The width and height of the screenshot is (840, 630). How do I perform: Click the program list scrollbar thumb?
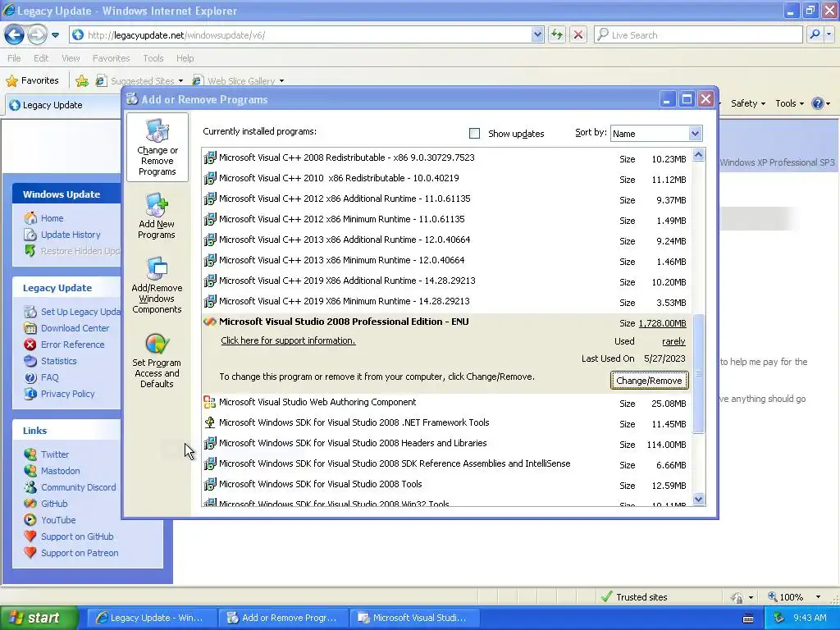(698, 374)
